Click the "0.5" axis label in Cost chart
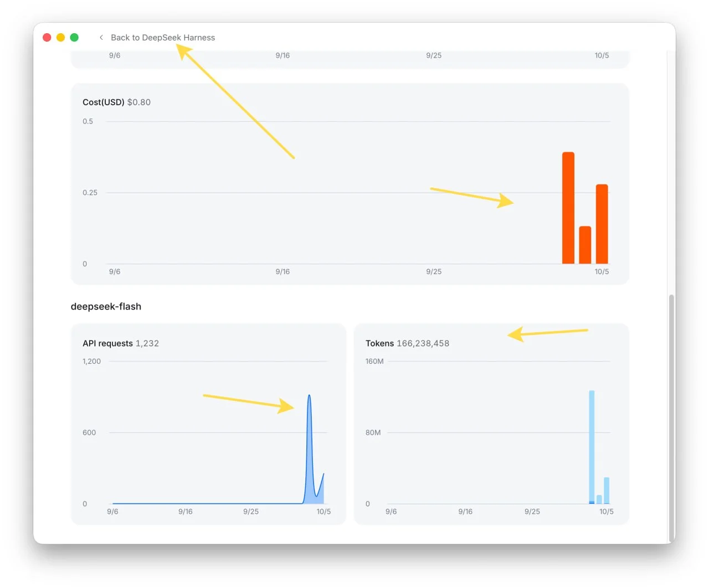This screenshot has height=588, width=709. (88, 121)
